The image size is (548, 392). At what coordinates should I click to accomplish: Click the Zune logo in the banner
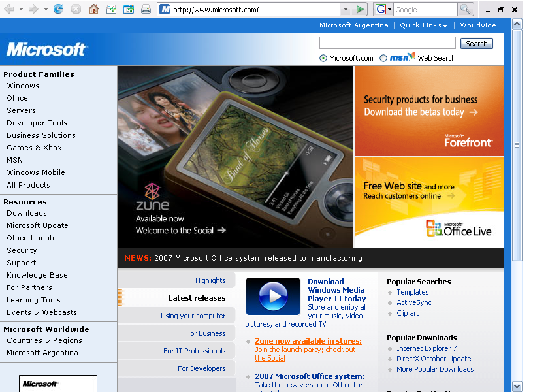[x=152, y=197]
